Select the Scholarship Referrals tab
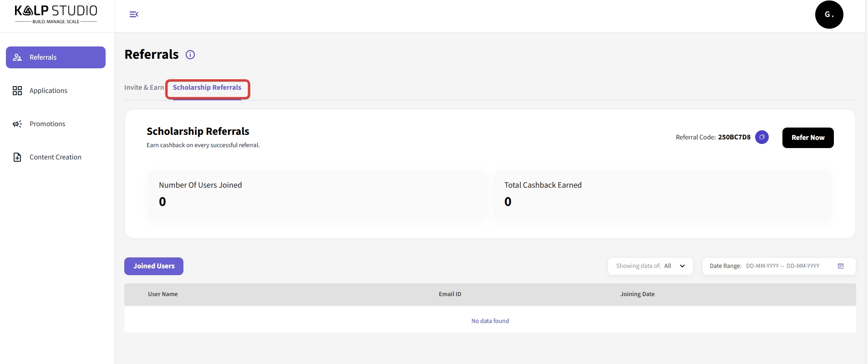Image resolution: width=868 pixels, height=364 pixels. pos(207,87)
